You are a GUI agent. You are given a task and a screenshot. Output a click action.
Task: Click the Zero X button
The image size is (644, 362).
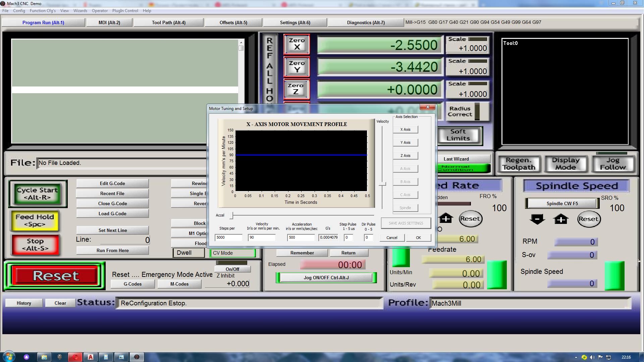[297, 44]
